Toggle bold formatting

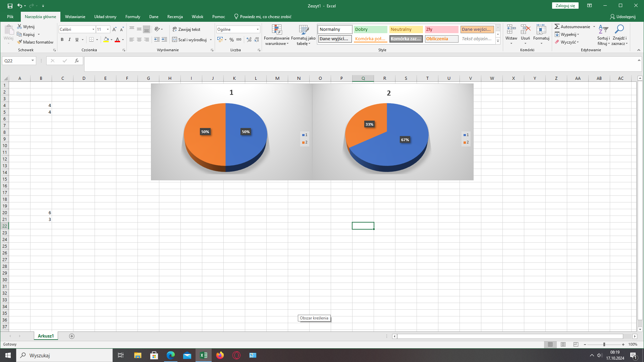click(62, 40)
